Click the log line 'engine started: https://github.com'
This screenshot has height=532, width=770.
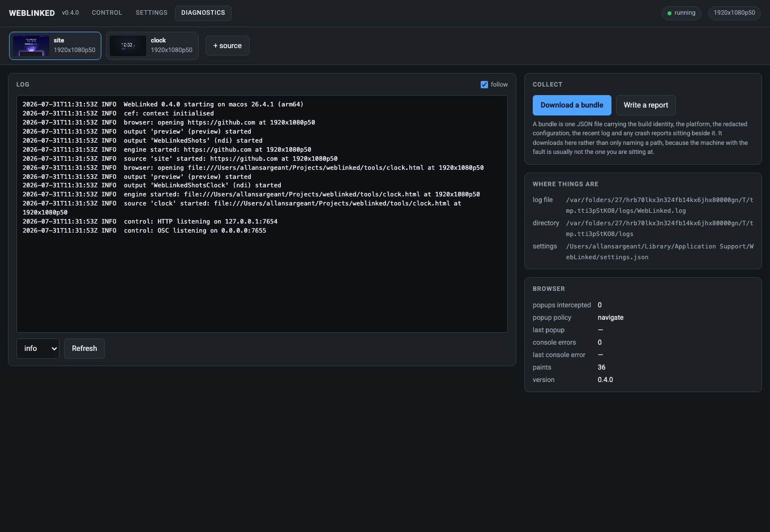tap(167, 149)
